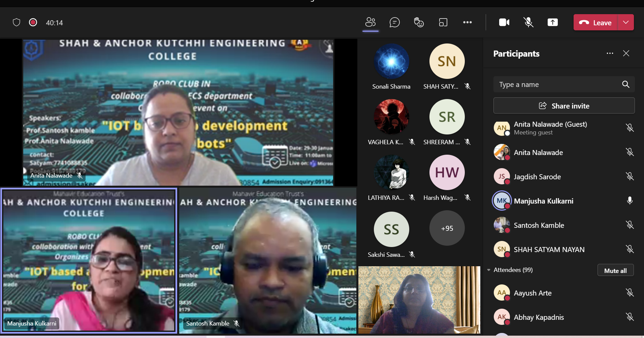This screenshot has height=338, width=644.
Task: Click the +95 overflow participants bubble
Action: [x=447, y=228]
